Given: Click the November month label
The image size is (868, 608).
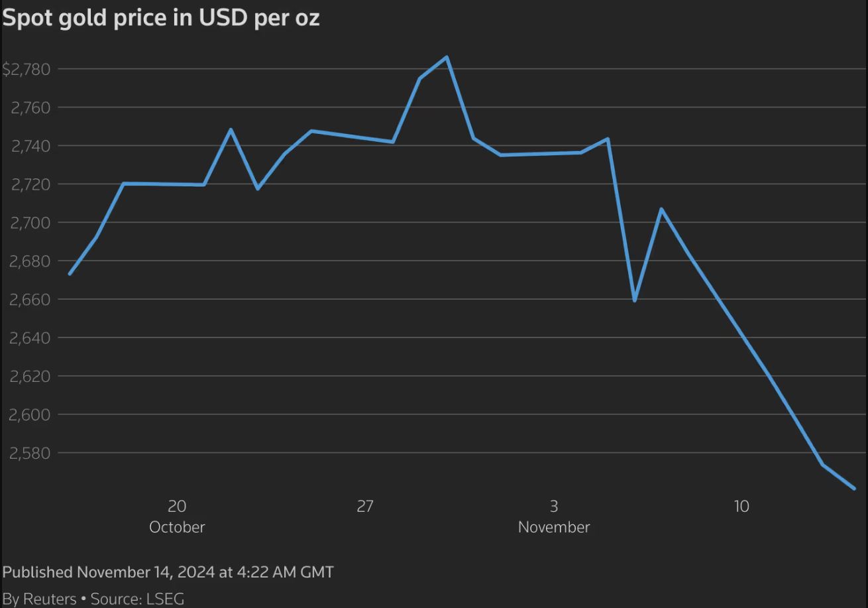Looking at the screenshot, I should (x=554, y=528).
